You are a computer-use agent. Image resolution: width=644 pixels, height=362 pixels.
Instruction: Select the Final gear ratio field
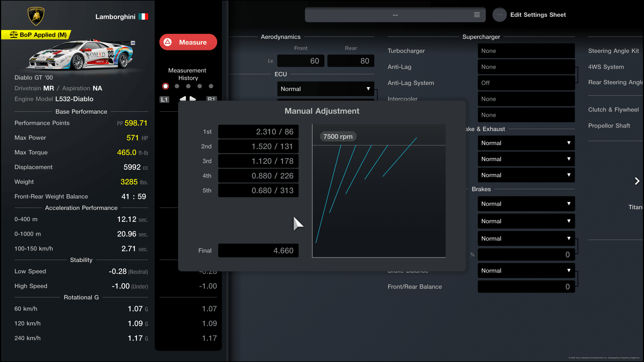tap(258, 250)
